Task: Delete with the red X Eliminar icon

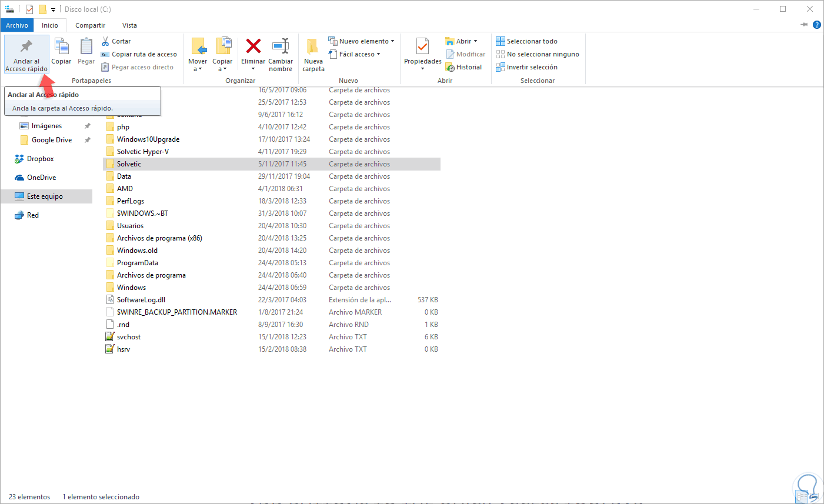Action: (253, 46)
